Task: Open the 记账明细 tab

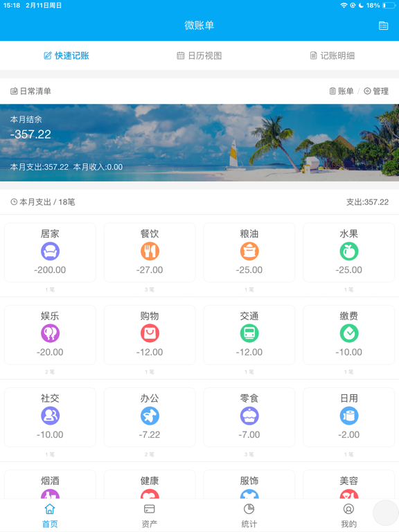Action: [x=332, y=55]
